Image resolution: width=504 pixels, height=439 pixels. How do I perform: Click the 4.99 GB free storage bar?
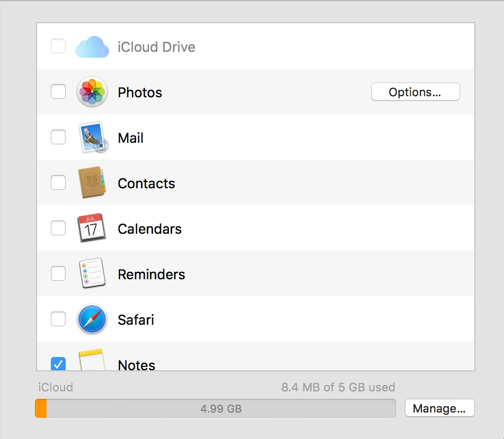point(221,408)
